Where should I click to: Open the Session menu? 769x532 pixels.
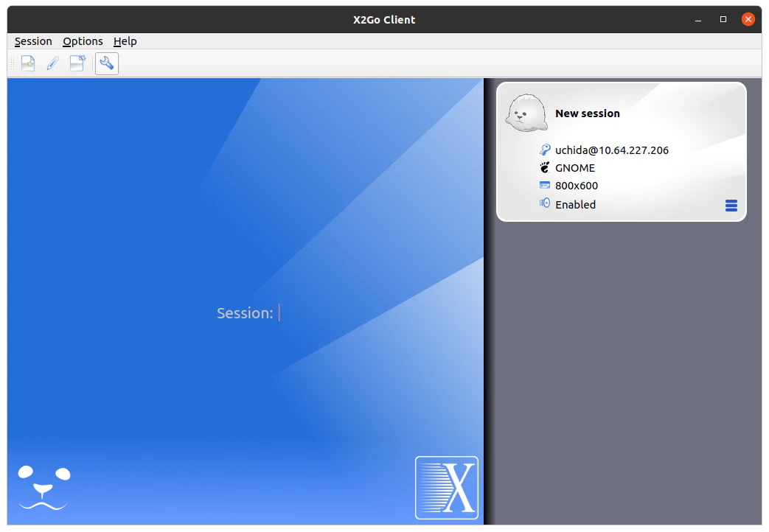click(x=33, y=41)
